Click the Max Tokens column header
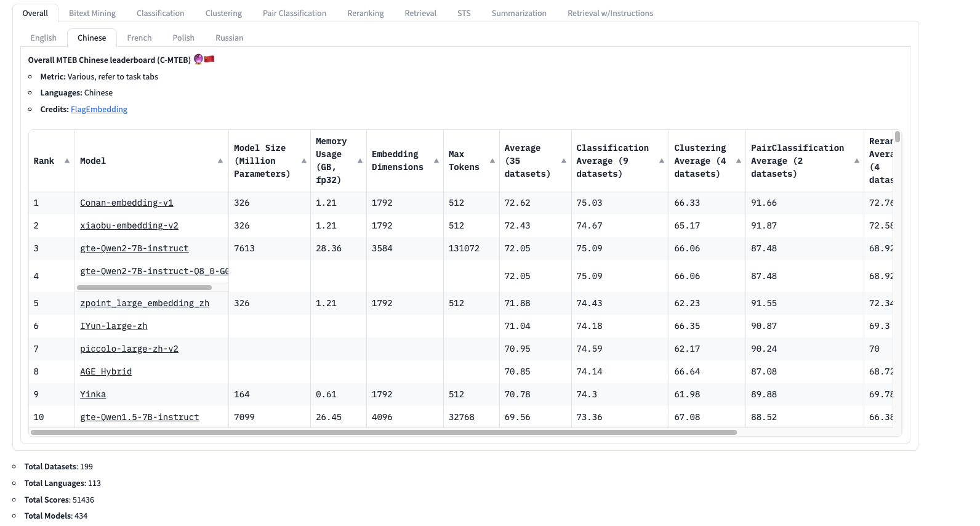 [x=471, y=161]
